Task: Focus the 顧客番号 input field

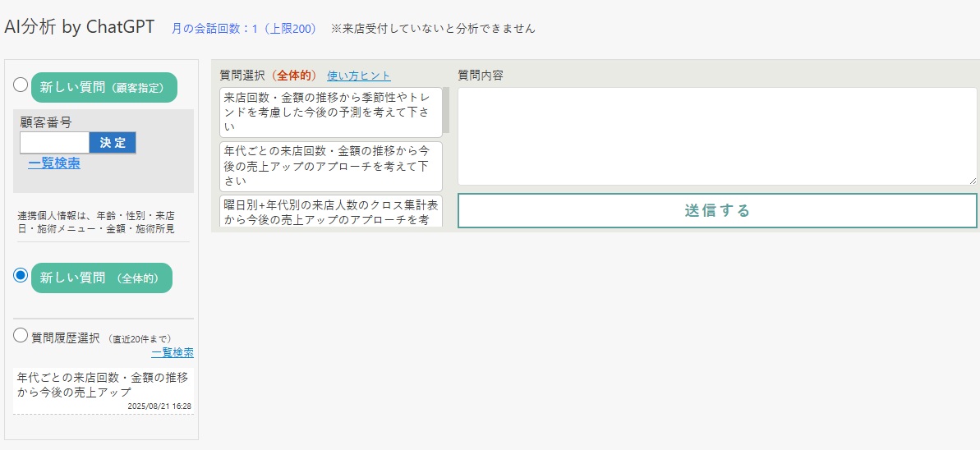Action: click(x=54, y=143)
